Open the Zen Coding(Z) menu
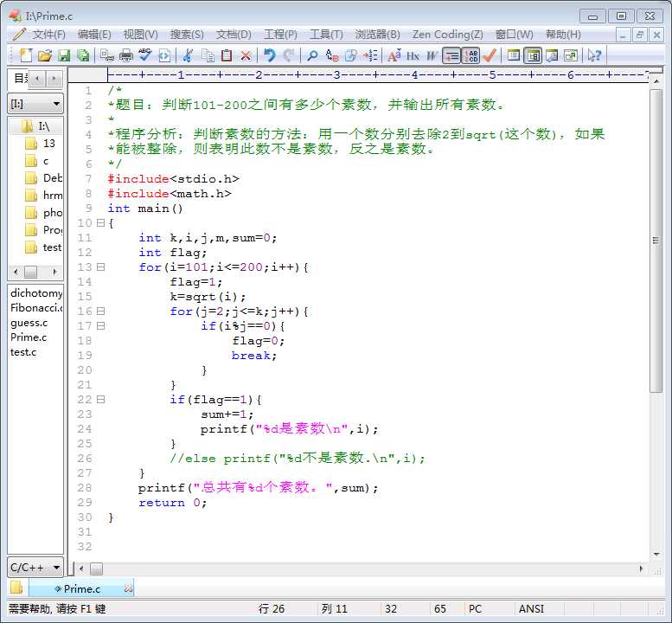 point(447,35)
